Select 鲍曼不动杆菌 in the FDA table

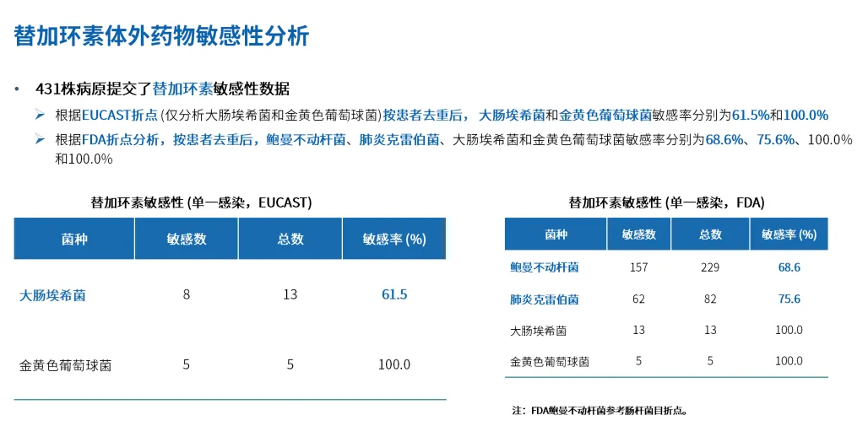point(545,267)
